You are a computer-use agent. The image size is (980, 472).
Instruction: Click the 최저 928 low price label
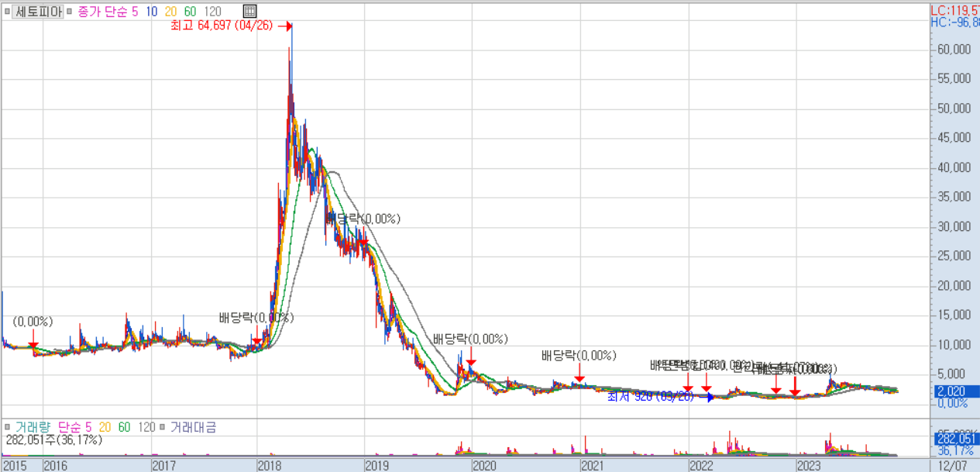652,397
